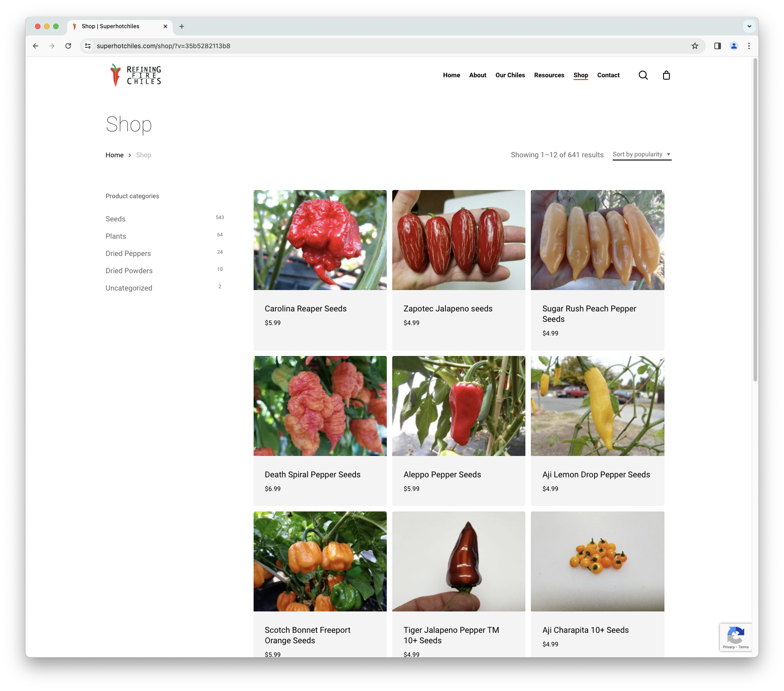Viewport: 784px width, 691px height.
Task: Click the tab search chevron button
Action: [x=749, y=26]
